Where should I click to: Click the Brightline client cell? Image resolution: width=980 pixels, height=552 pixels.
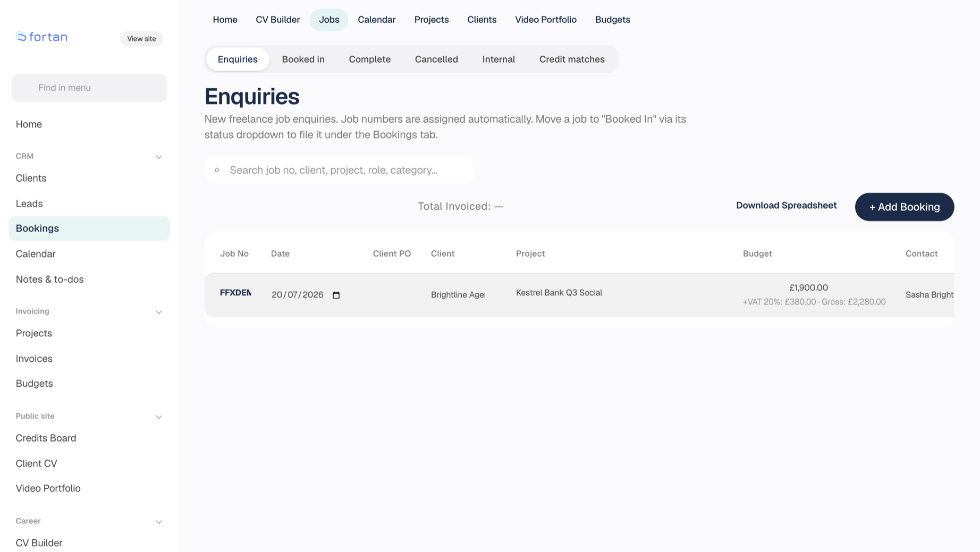pyautogui.click(x=458, y=295)
